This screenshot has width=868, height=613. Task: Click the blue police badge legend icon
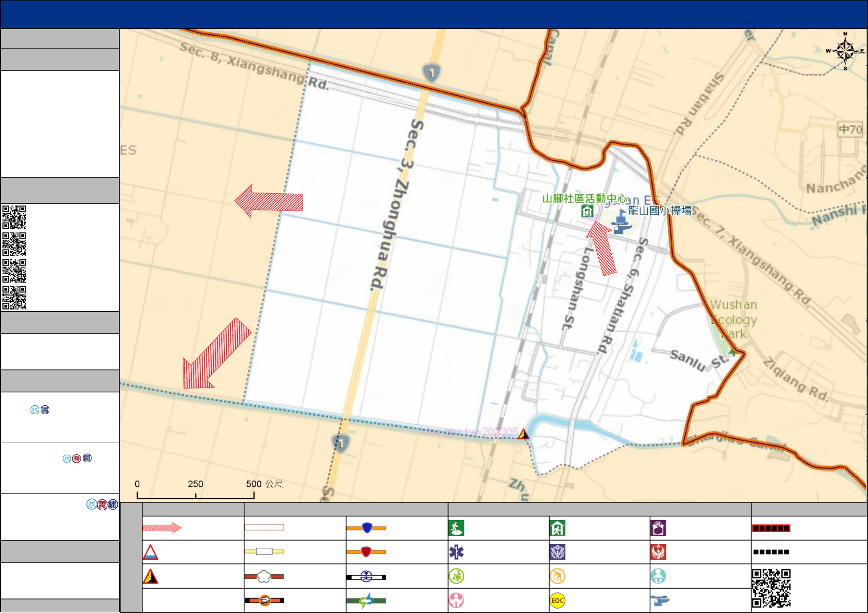[x=558, y=552]
